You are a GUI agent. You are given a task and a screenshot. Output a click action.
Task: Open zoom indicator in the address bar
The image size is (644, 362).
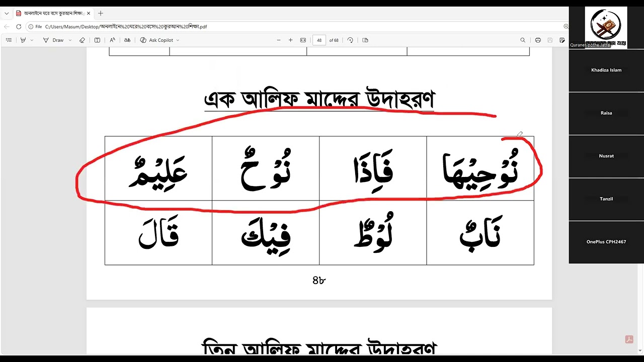click(x=566, y=27)
